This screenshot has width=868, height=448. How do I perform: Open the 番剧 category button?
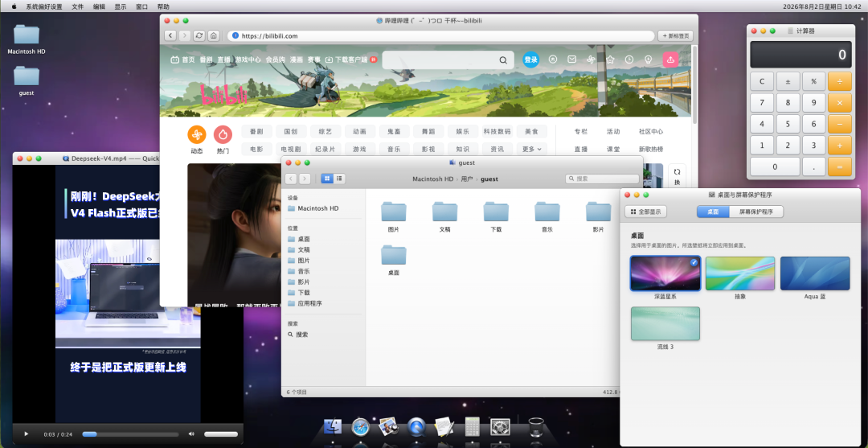257,132
